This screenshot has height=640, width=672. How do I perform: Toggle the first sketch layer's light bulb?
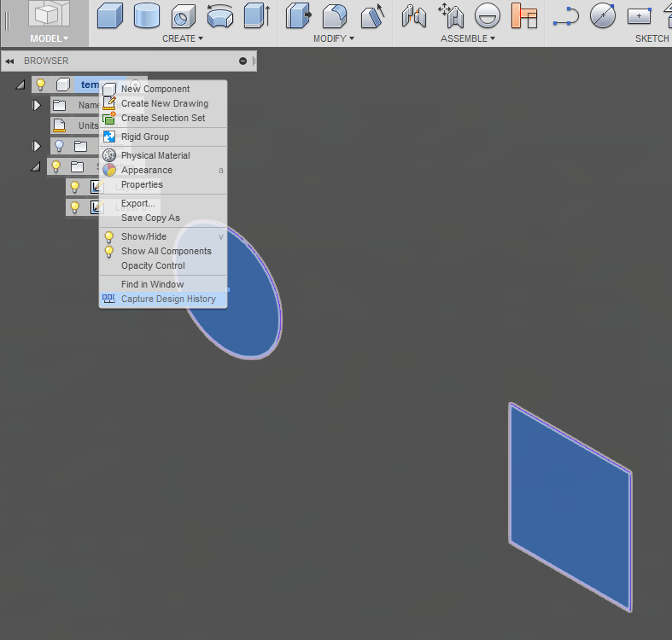[75, 187]
